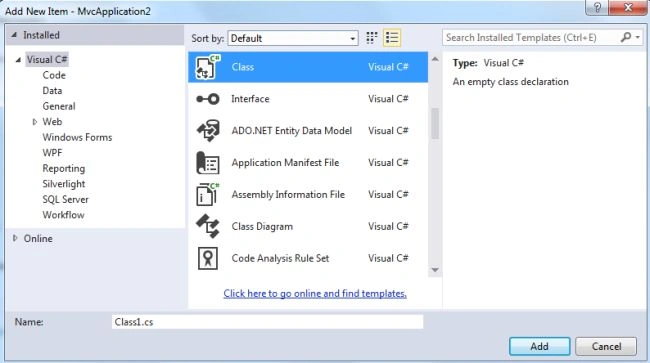Select the Visual C# tree label
The image size is (650, 363).
47,60
